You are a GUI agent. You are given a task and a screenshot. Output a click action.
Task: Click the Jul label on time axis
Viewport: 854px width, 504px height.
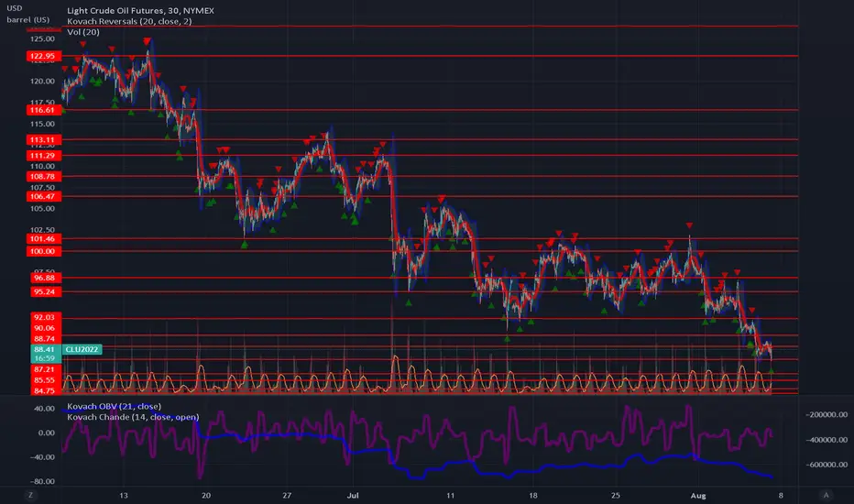(x=353, y=495)
